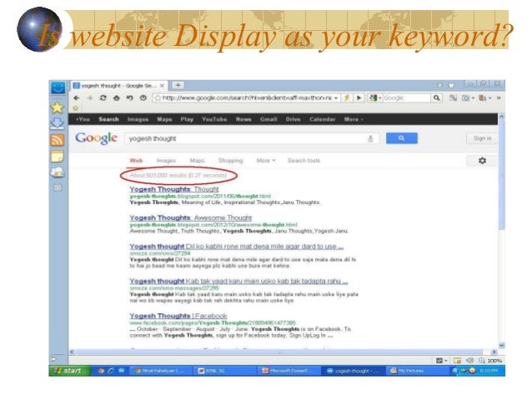
Task: Click the browser Forward arrow
Action: point(89,98)
